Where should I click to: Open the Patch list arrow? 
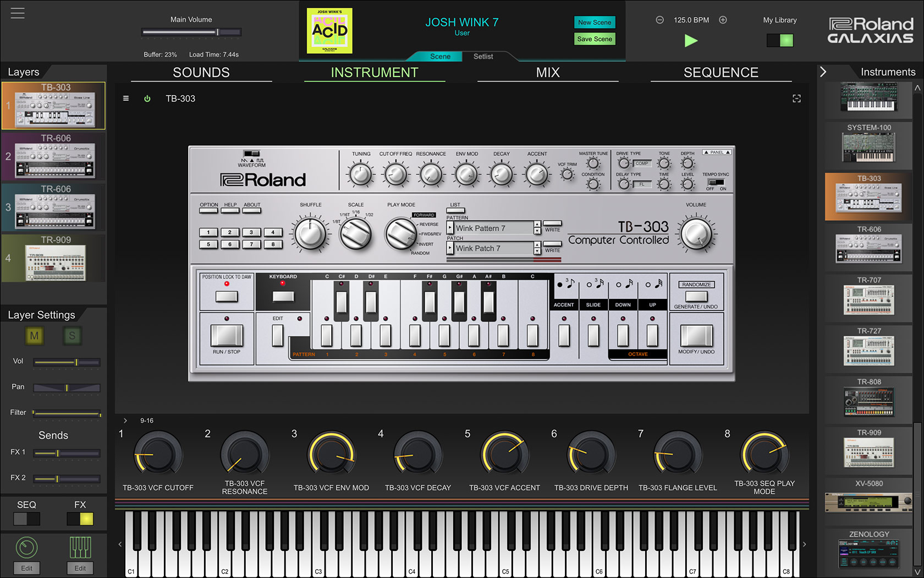450,248
